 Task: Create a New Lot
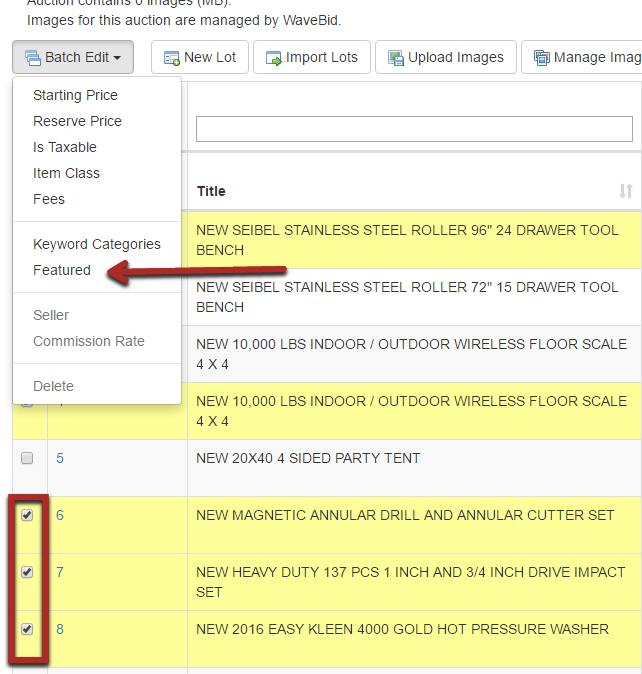[x=200, y=57]
